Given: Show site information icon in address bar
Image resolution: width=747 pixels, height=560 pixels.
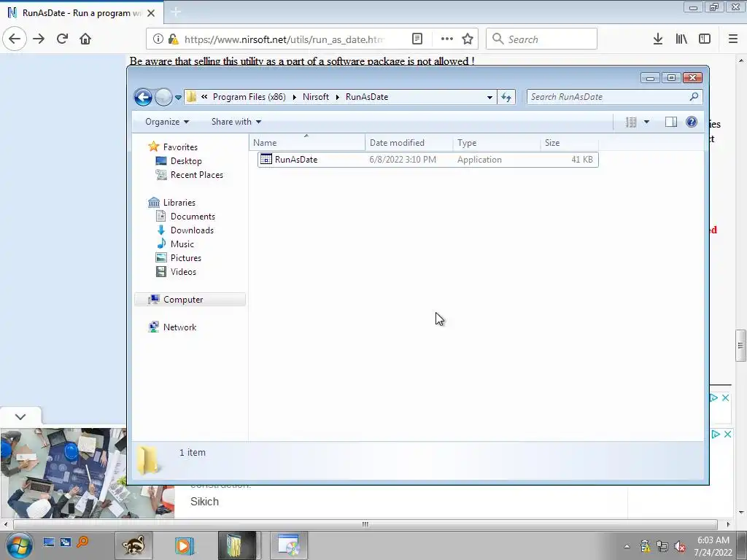Looking at the screenshot, I should click(x=158, y=39).
